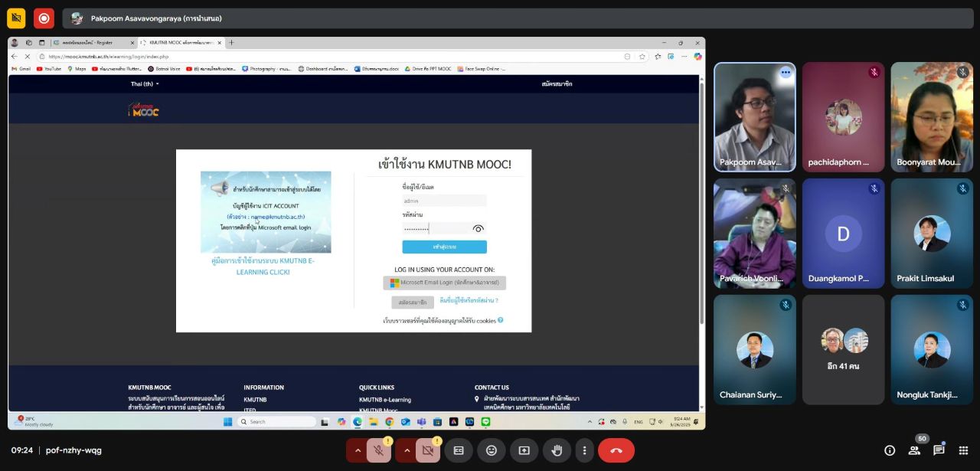980x471 pixels.
Task: Click the username field containing admin
Action: tap(445, 201)
